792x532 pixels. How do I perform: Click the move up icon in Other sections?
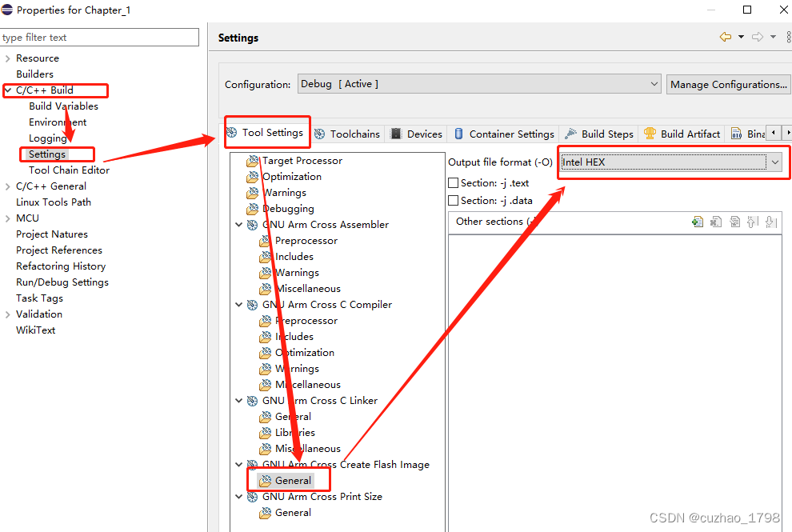(x=753, y=222)
